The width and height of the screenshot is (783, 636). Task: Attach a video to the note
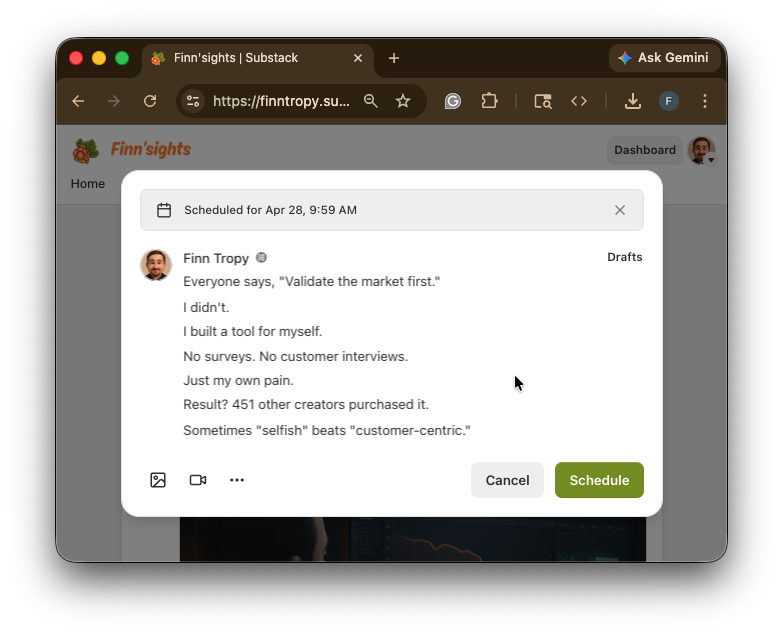198,480
